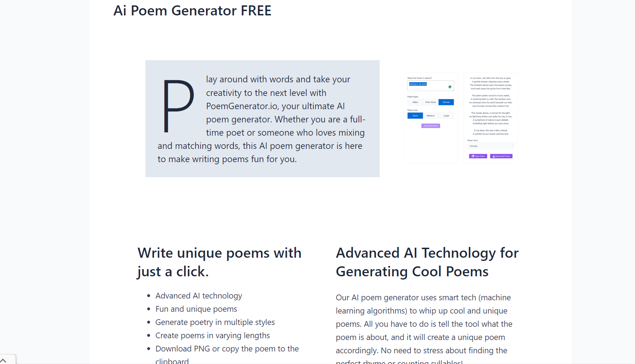Screen dimensions: 635x364
Task: Click the copy icon on Copy Poem button
Action: point(472,156)
